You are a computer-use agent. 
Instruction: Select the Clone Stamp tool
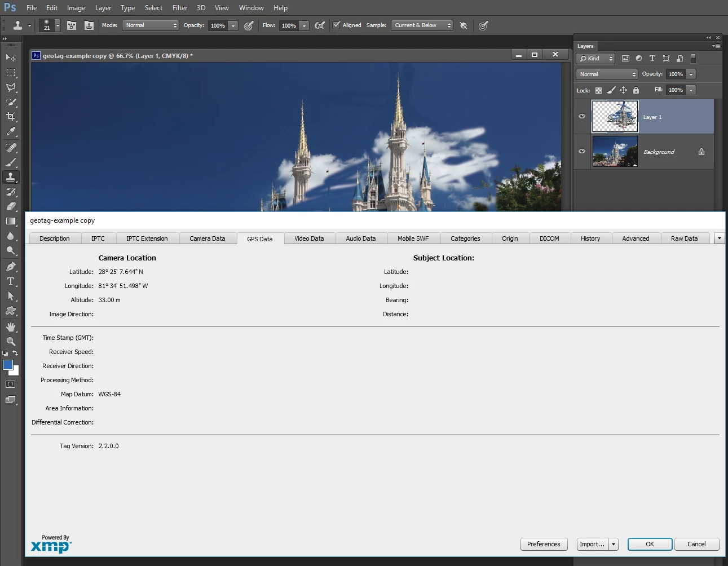[11, 177]
